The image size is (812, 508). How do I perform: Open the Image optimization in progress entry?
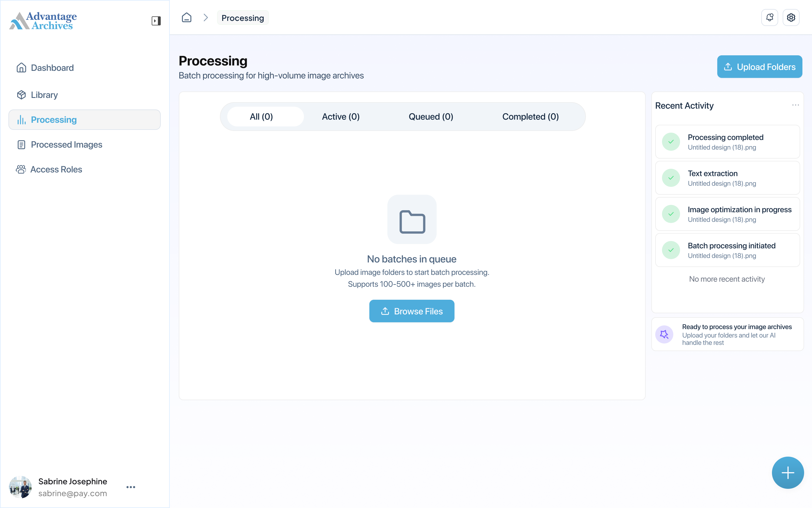point(727,214)
